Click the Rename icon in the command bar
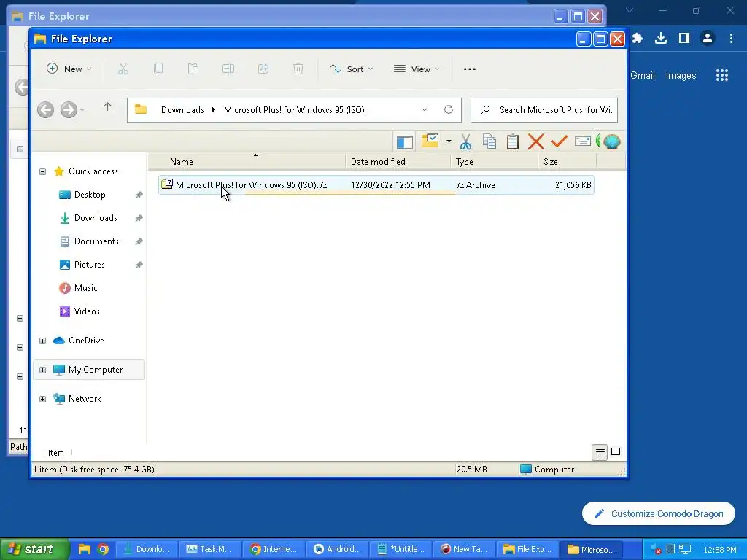 (x=228, y=69)
